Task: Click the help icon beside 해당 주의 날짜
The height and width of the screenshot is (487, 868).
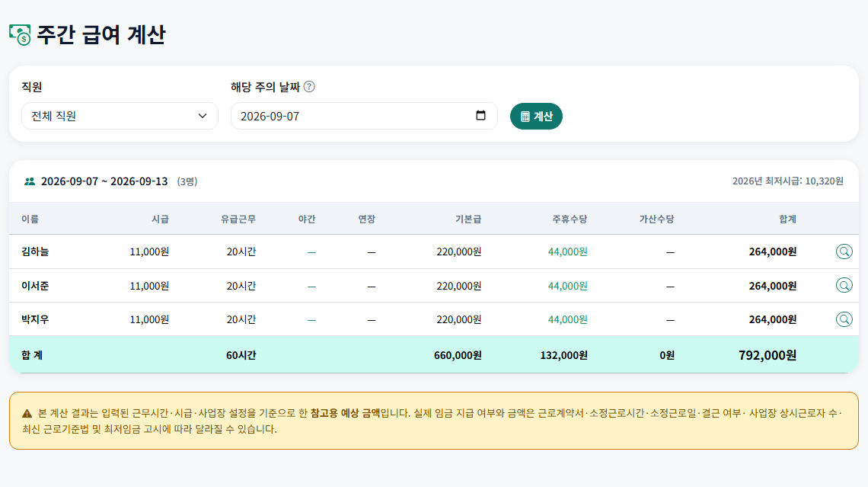Action: pyautogui.click(x=309, y=87)
